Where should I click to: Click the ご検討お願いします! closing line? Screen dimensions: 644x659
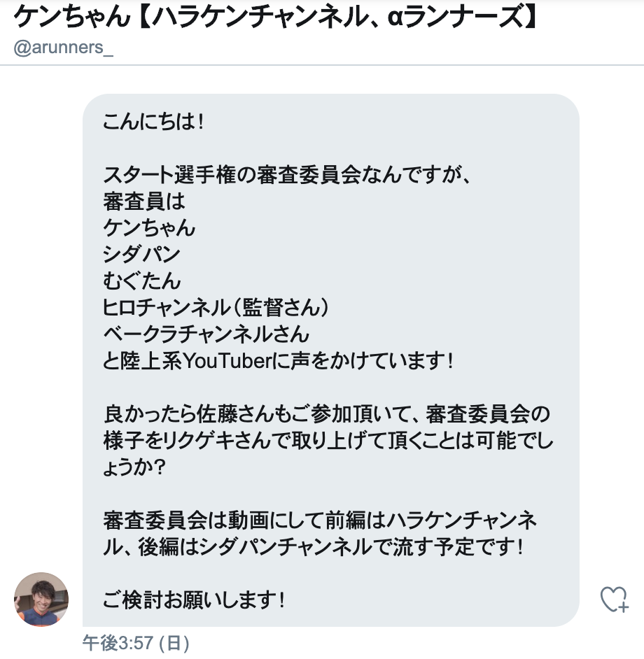point(194,600)
